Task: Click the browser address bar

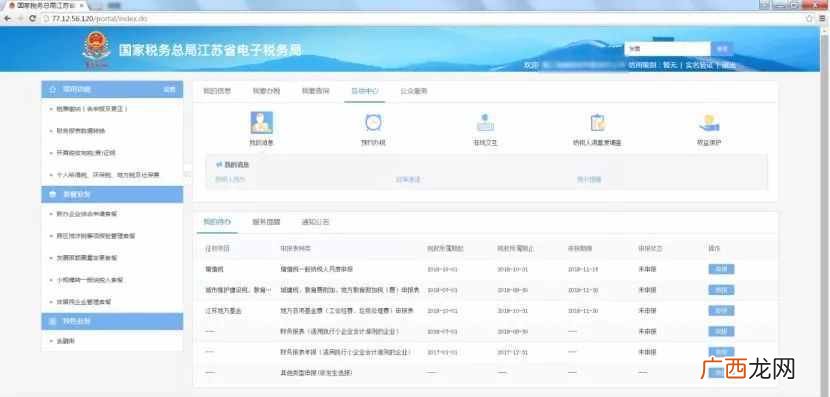Action: tap(423, 19)
